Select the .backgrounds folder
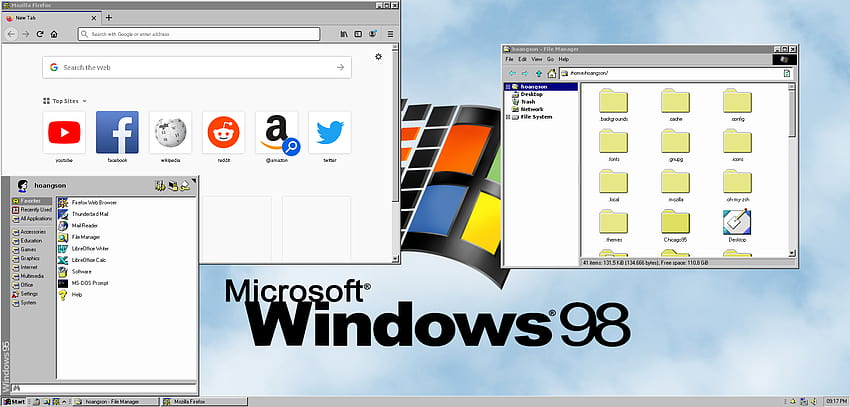This screenshot has width=850, height=407. pyautogui.click(x=613, y=106)
